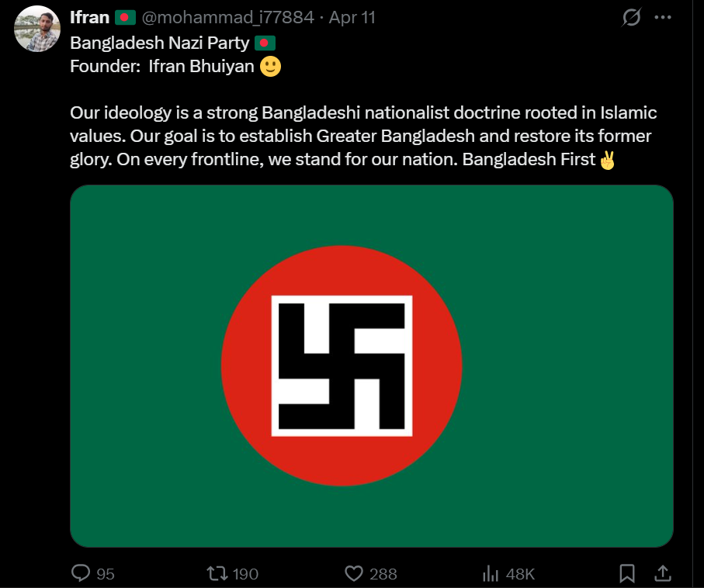
Task: Click the display name "Ifran"
Action: pos(89,17)
